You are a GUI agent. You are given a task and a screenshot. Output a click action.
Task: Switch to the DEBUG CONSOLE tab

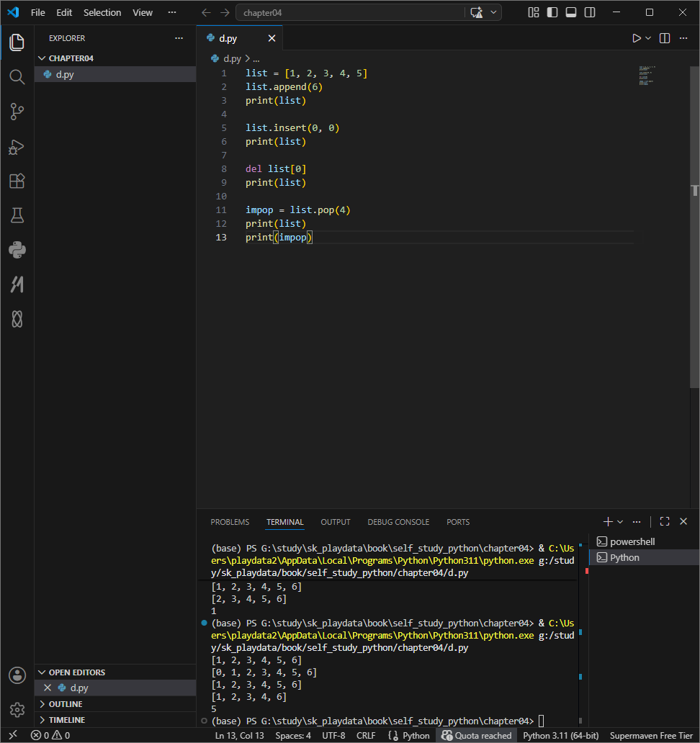coord(398,522)
